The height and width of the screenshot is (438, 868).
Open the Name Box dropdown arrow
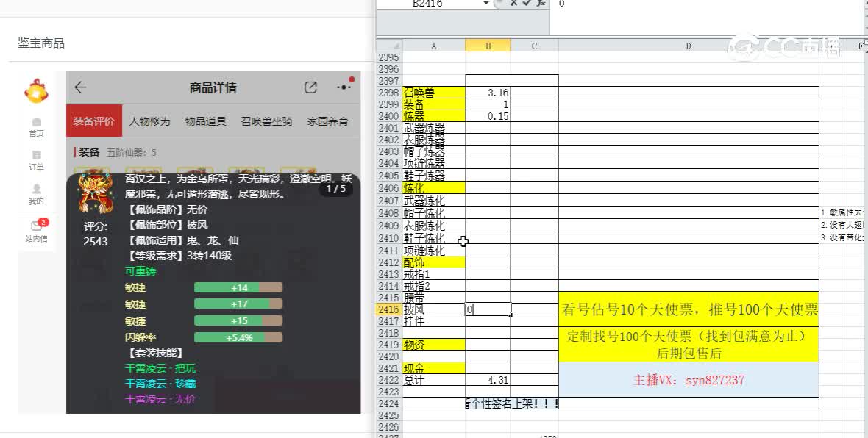coord(486,4)
